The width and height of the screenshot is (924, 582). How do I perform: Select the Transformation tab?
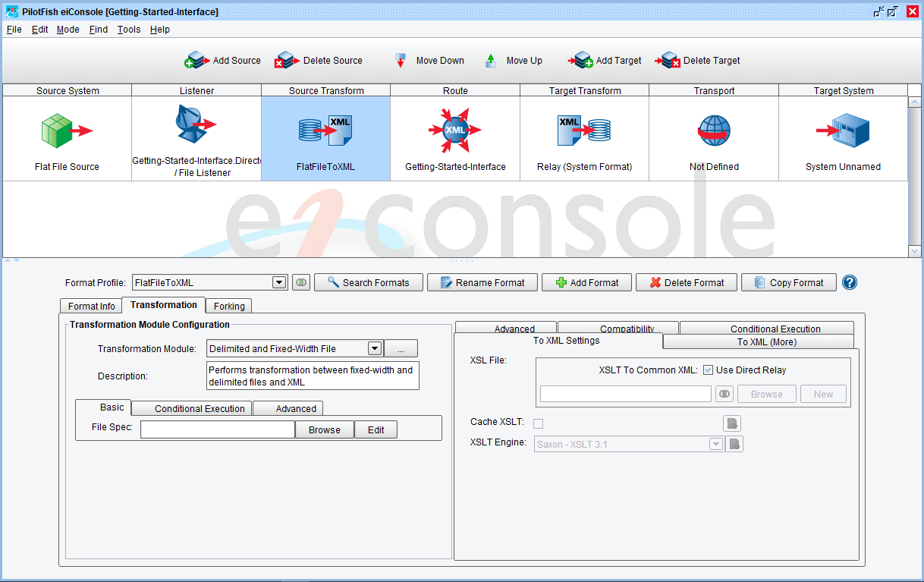(x=164, y=304)
